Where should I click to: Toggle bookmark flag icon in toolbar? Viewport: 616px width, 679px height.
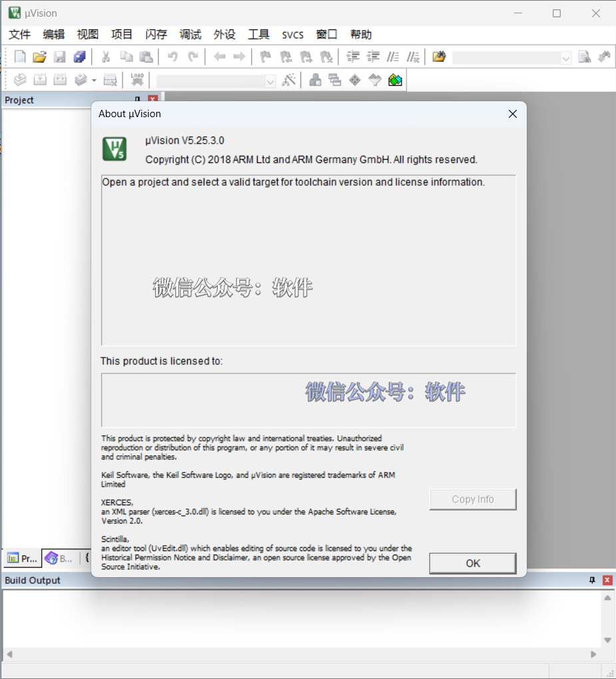265,57
